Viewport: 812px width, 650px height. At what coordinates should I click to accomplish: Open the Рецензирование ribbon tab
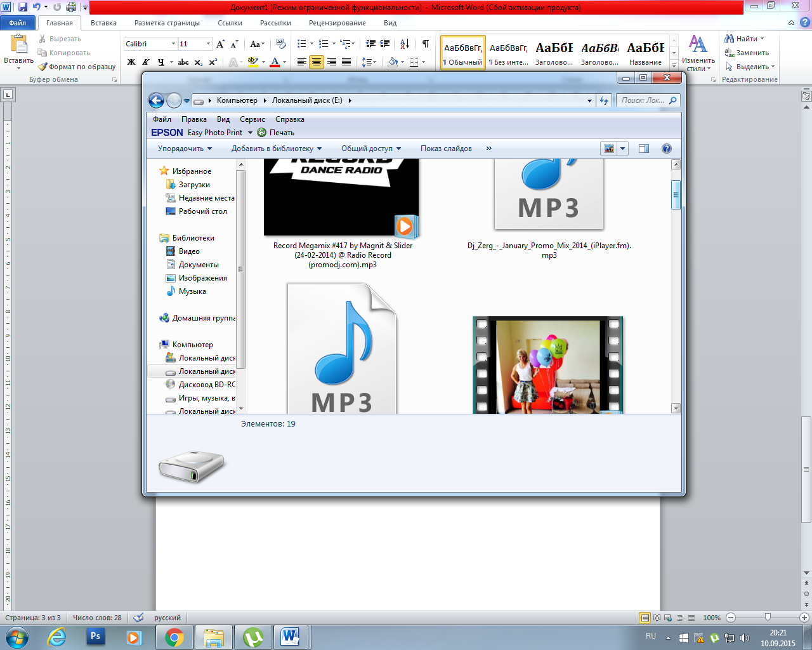coord(337,23)
